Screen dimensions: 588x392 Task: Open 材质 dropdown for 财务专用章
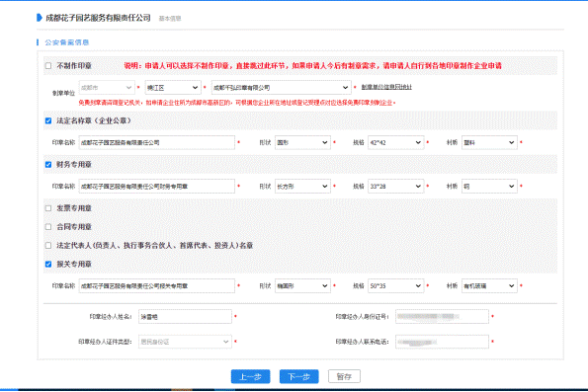489,187
